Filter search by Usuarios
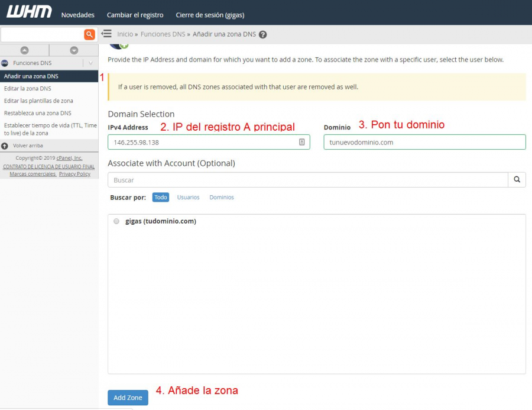Viewport: 532px width, 410px height. coord(188,197)
